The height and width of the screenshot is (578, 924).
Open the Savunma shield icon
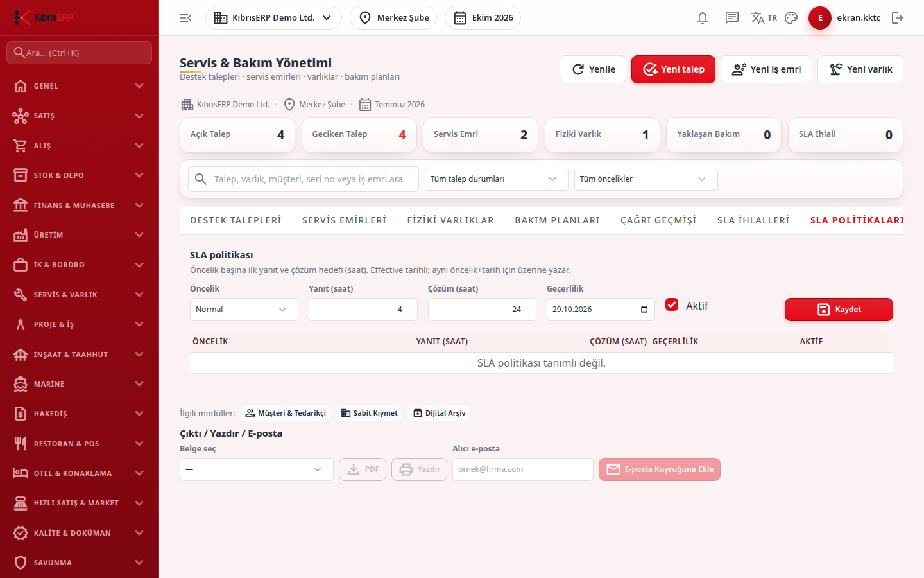(x=21, y=563)
